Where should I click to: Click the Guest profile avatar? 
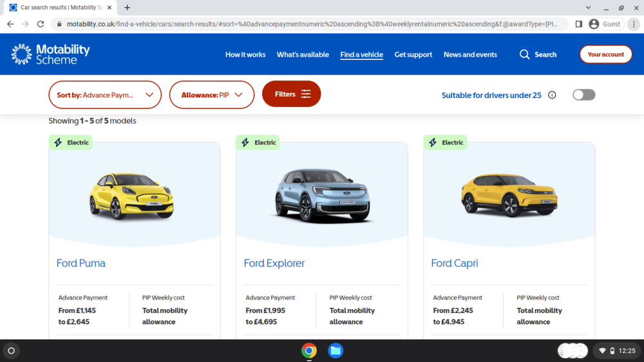[x=594, y=24]
